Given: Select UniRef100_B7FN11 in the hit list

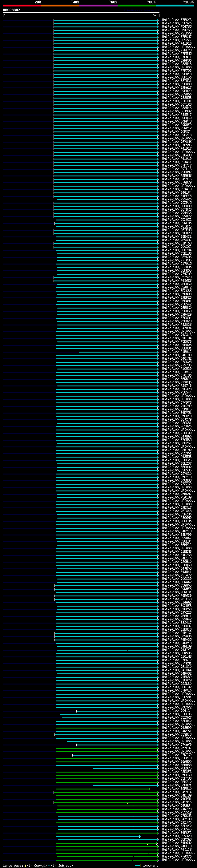Looking at the screenshot, I should (x=177, y=57).
